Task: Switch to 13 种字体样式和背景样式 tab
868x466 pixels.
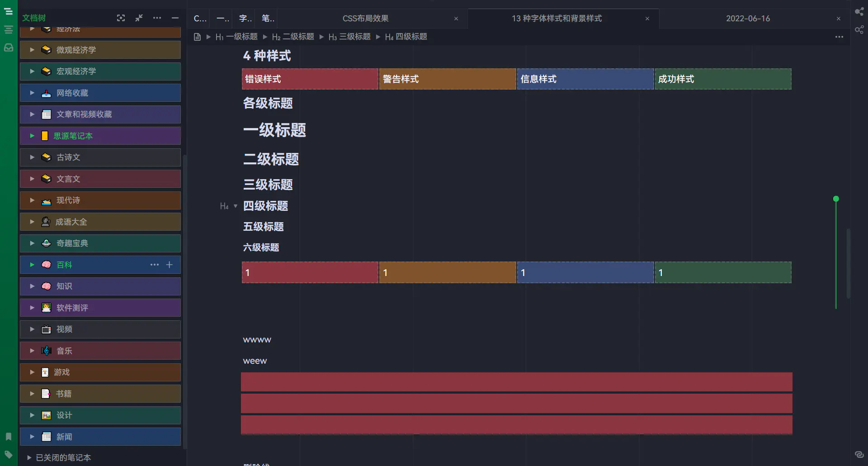Action: pos(557,19)
